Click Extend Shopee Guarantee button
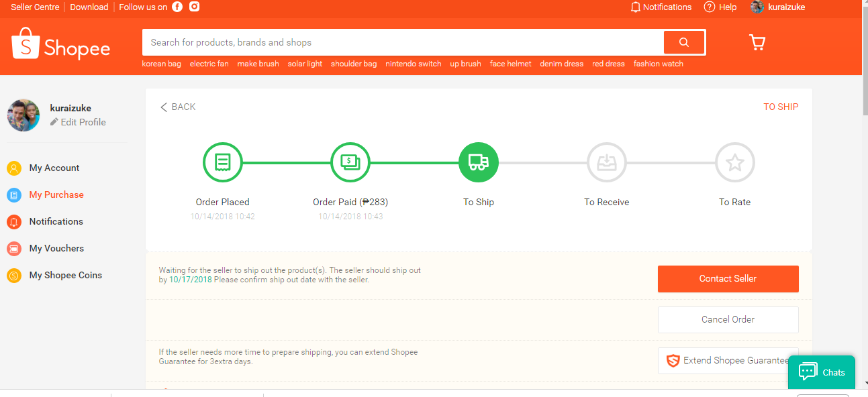The width and height of the screenshot is (868, 397). 728,361
